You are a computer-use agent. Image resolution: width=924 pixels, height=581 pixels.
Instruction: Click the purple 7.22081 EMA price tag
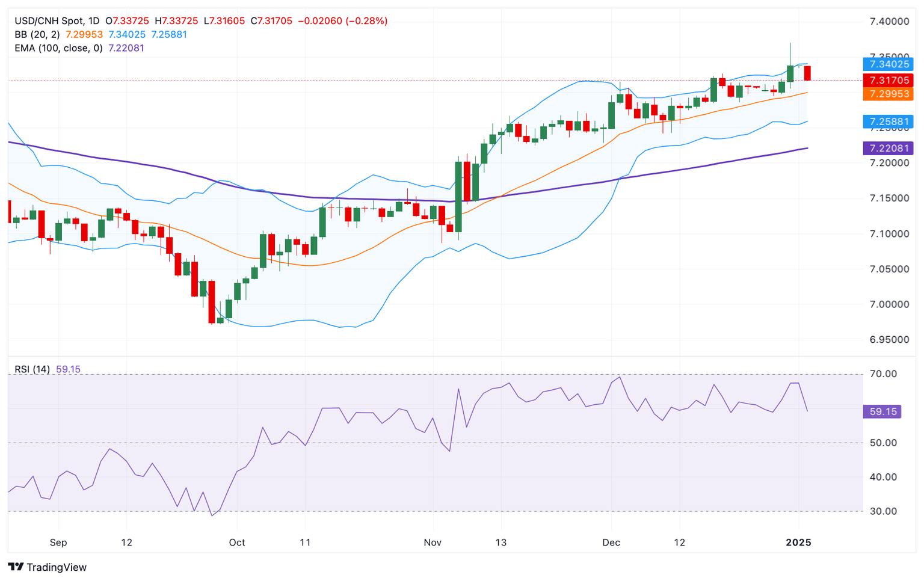(888, 148)
